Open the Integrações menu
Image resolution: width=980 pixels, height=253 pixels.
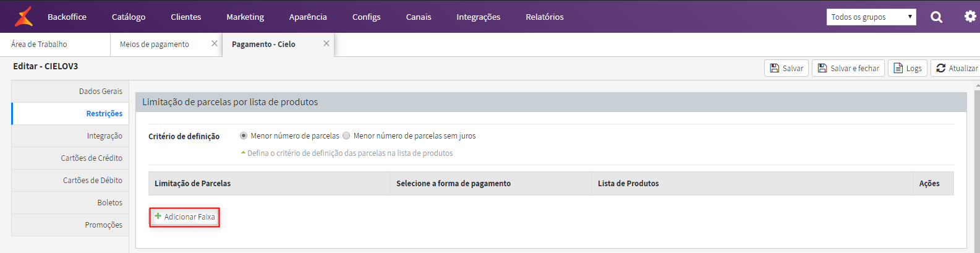pos(479,17)
